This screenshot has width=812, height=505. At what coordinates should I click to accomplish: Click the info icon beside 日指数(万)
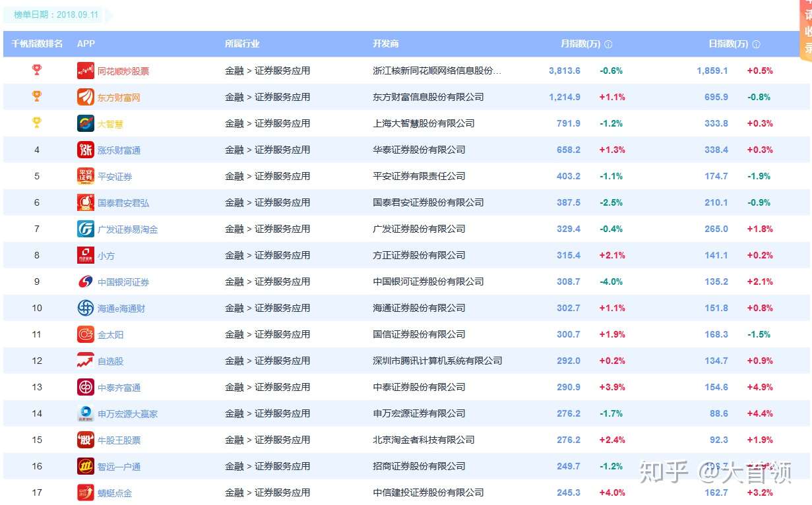(x=756, y=44)
